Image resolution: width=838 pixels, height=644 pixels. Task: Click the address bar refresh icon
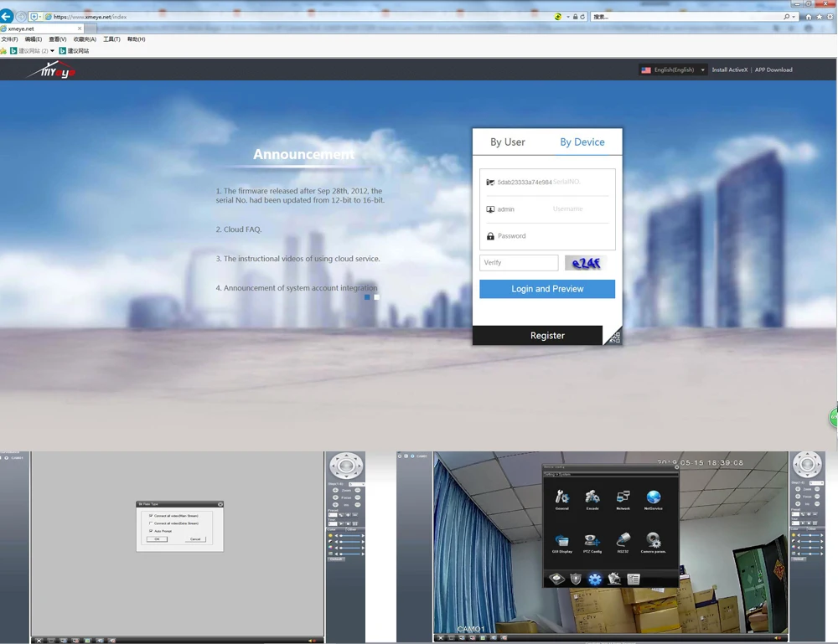click(x=582, y=17)
